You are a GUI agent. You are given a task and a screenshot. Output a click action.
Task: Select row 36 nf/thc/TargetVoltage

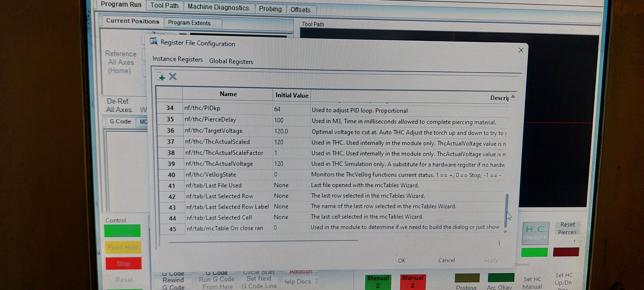(214, 131)
